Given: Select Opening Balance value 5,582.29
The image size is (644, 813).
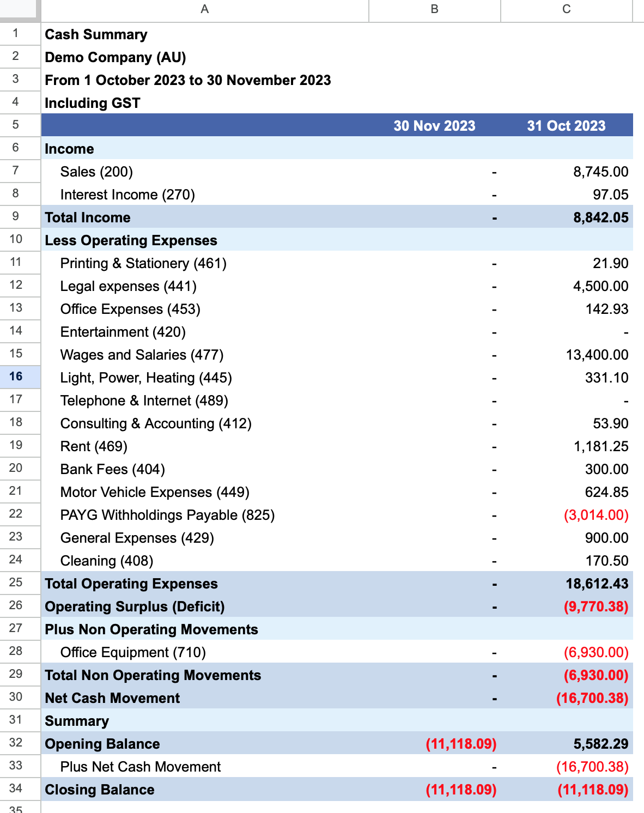Looking at the screenshot, I should [600, 744].
